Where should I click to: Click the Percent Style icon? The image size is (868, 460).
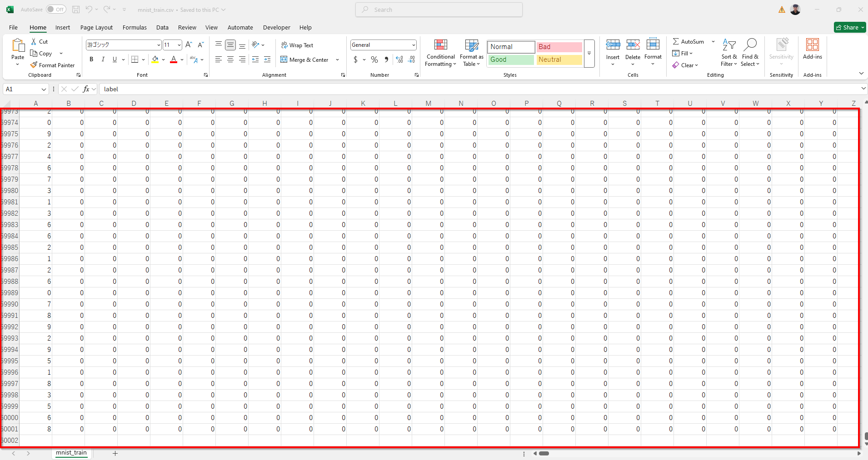click(x=374, y=59)
